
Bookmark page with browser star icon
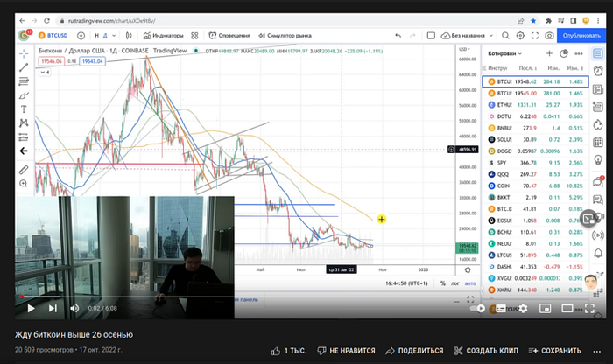tap(533, 21)
